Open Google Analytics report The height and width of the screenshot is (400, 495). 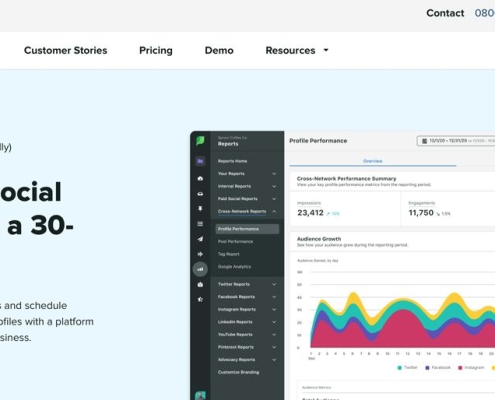[234, 267]
